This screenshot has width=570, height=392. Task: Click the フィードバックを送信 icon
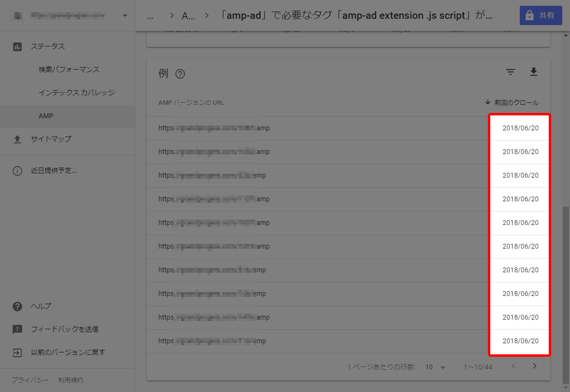click(x=17, y=329)
